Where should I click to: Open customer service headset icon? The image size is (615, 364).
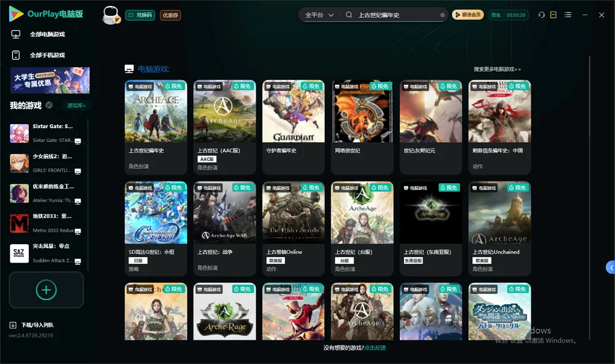(542, 15)
